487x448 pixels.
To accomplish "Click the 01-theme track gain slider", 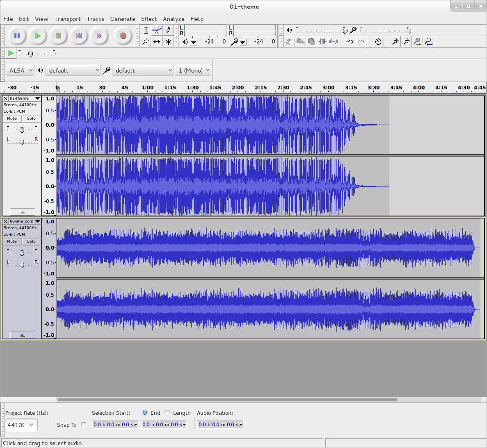I will 22,130.
